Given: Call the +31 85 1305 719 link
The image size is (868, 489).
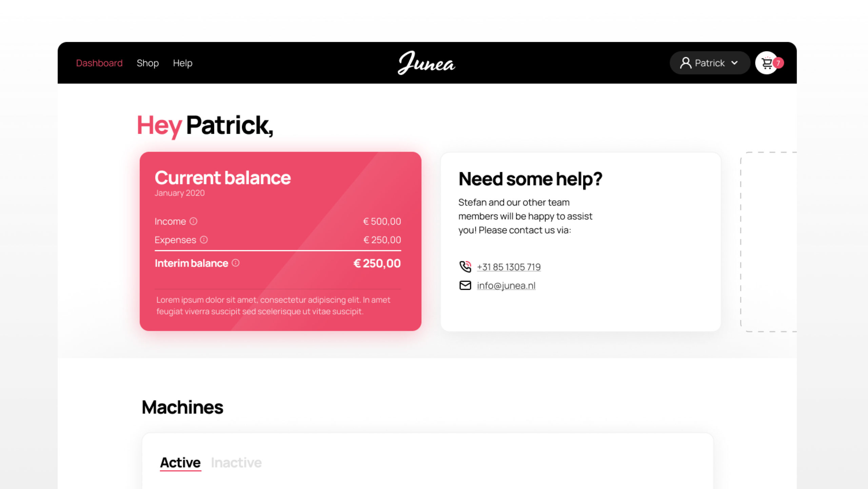Looking at the screenshot, I should click(509, 267).
